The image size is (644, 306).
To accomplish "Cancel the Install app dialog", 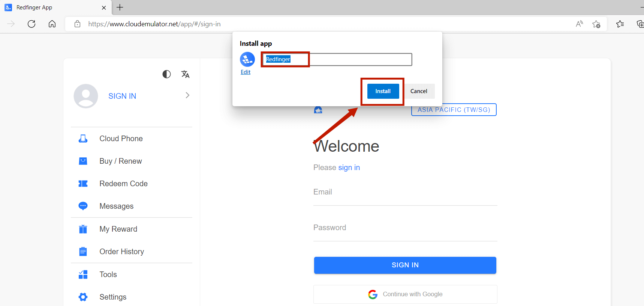I will coord(419,91).
